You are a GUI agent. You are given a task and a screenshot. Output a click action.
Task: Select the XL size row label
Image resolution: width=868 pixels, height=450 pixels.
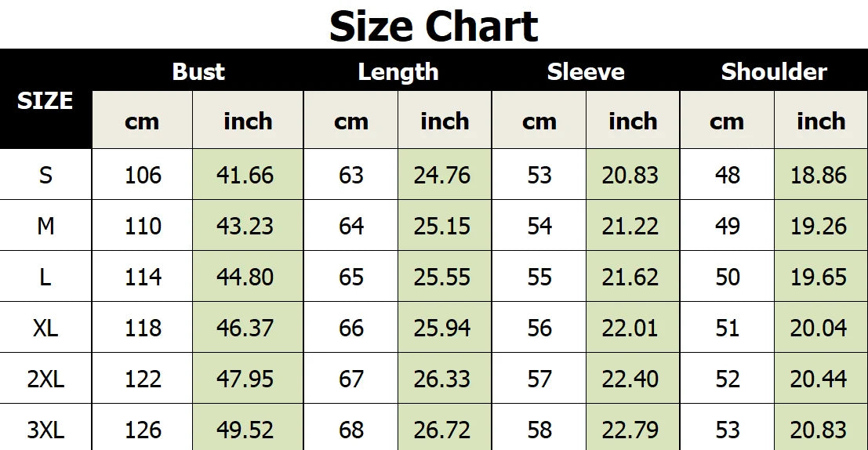pos(45,328)
